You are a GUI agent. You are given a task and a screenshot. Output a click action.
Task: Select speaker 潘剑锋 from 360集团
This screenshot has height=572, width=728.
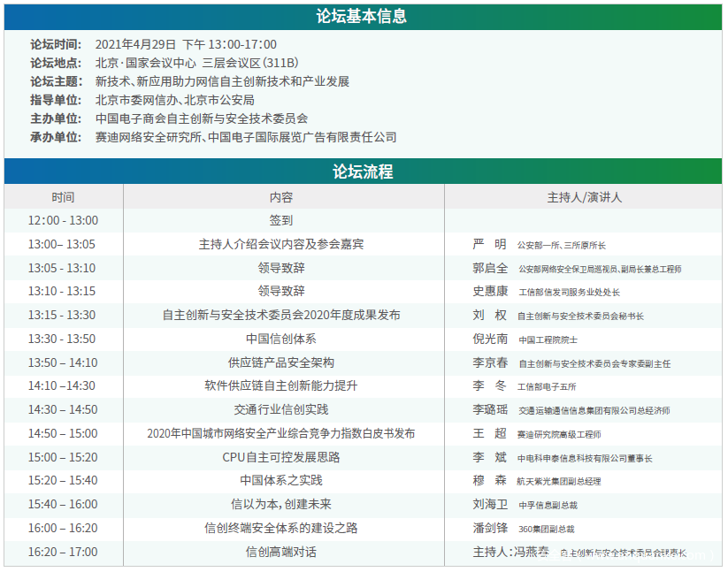click(x=490, y=529)
